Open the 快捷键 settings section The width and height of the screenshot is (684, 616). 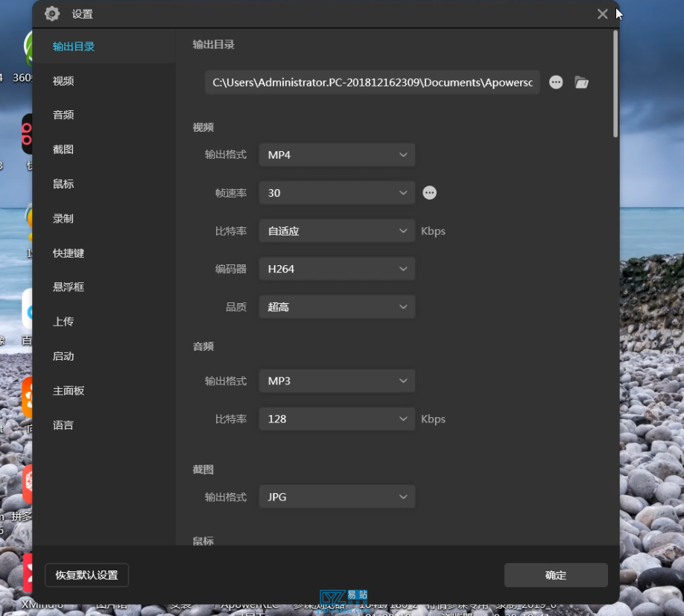(68, 253)
